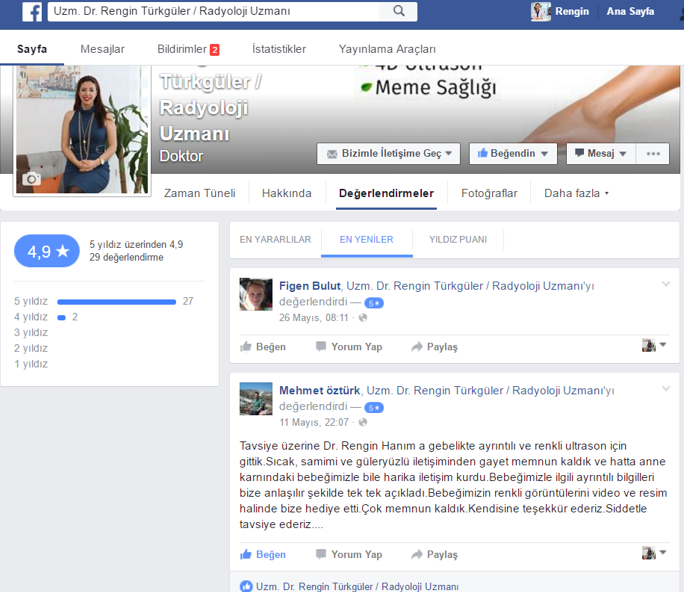
Task: Like Mehmet öztürk's review with Beğen
Action: tap(263, 555)
